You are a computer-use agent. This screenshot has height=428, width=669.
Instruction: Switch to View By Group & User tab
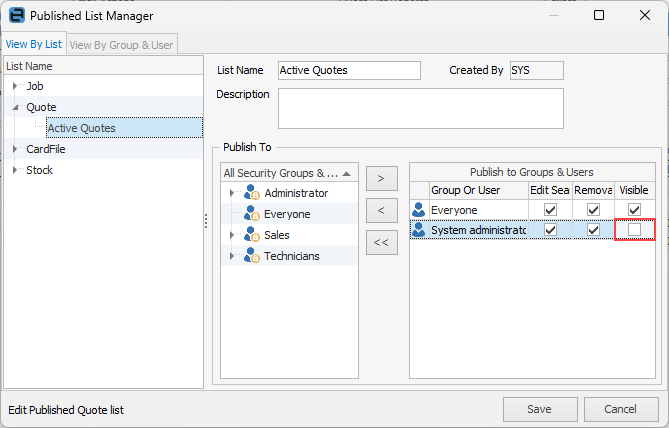pos(121,44)
